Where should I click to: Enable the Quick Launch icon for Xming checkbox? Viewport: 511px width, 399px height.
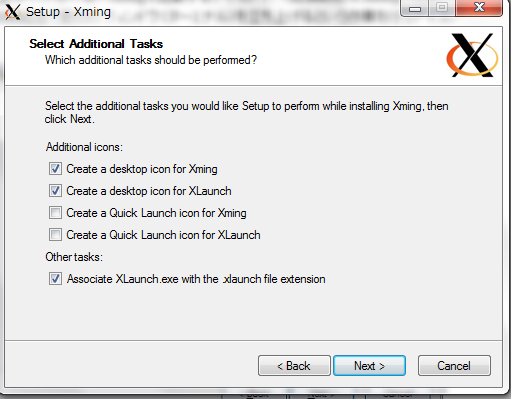55,213
